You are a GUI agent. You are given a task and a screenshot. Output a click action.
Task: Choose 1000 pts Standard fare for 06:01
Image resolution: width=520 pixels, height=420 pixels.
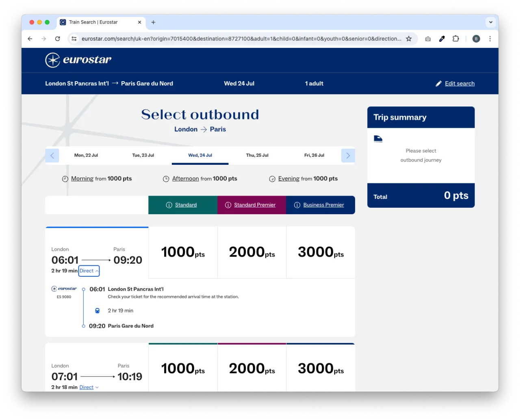pyautogui.click(x=183, y=252)
